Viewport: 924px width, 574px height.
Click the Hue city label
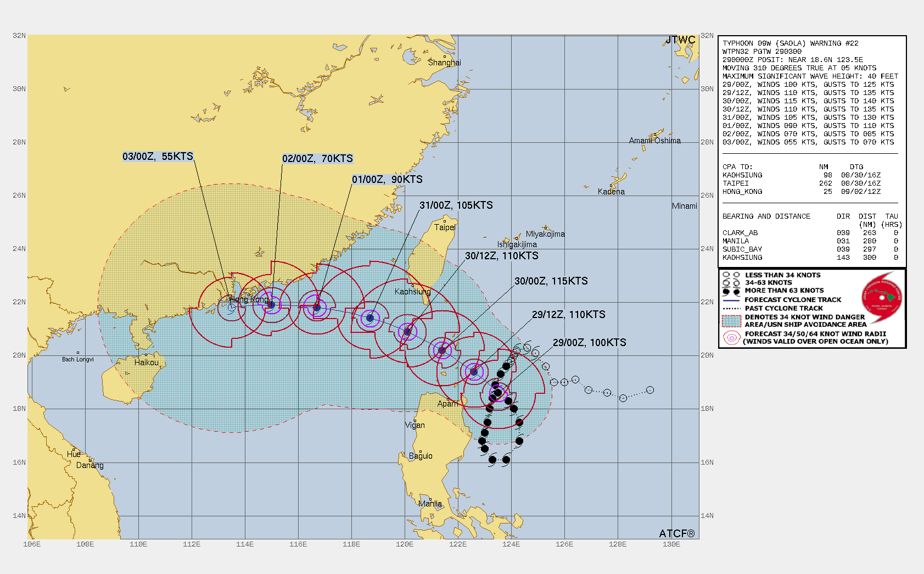(74, 454)
